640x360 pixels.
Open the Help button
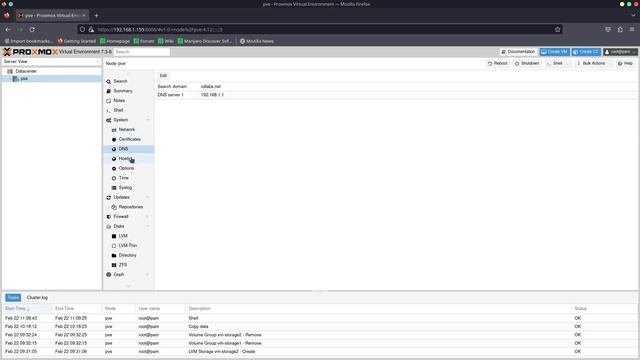625,64
